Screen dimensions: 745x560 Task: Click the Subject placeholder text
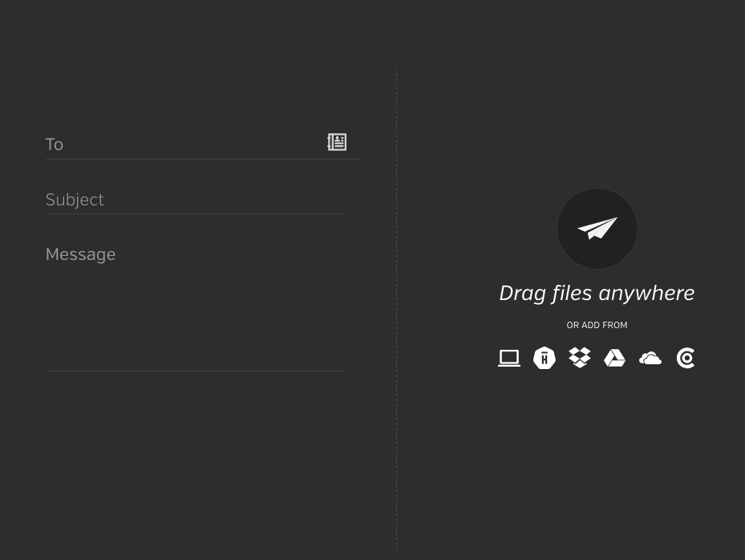(x=75, y=200)
